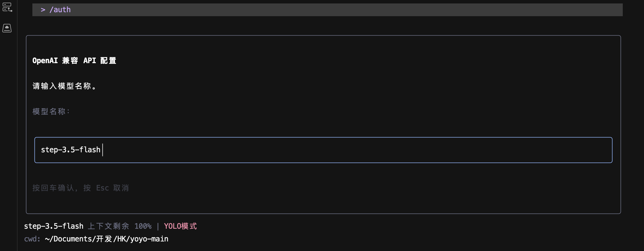Select the step-3.5-flash model in status bar
Viewport: 644px width, 251px height.
pyautogui.click(x=54, y=226)
